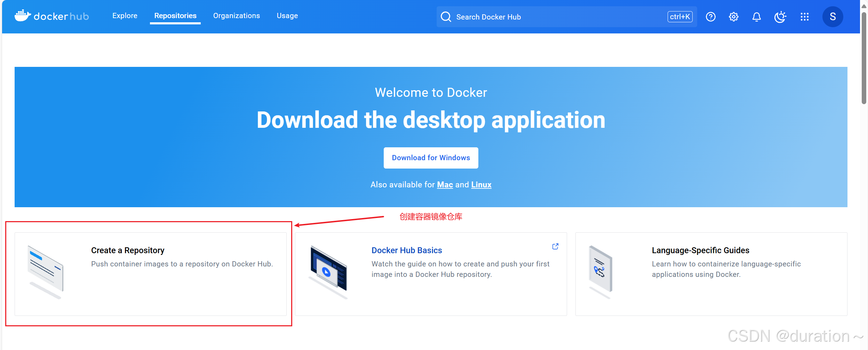
Task: Follow the Mac download link
Action: pyautogui.click(x=445, y=185)
